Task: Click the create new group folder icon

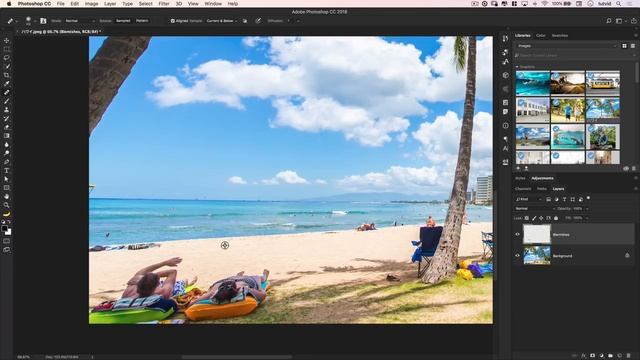Action: click(x=611, y=356)
